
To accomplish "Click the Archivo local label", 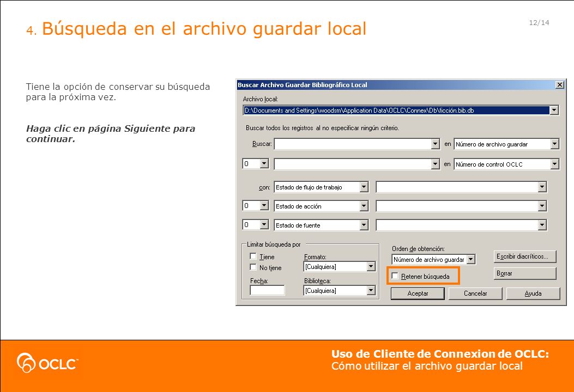I will pos(260,99).
